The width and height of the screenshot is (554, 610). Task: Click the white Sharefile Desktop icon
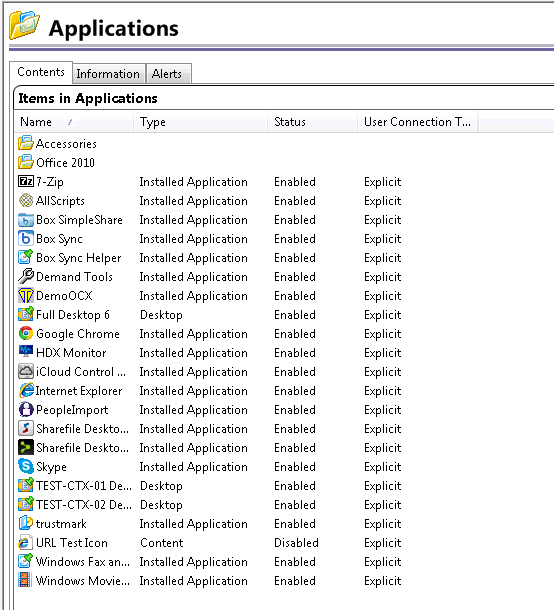[x=26, y=428]
